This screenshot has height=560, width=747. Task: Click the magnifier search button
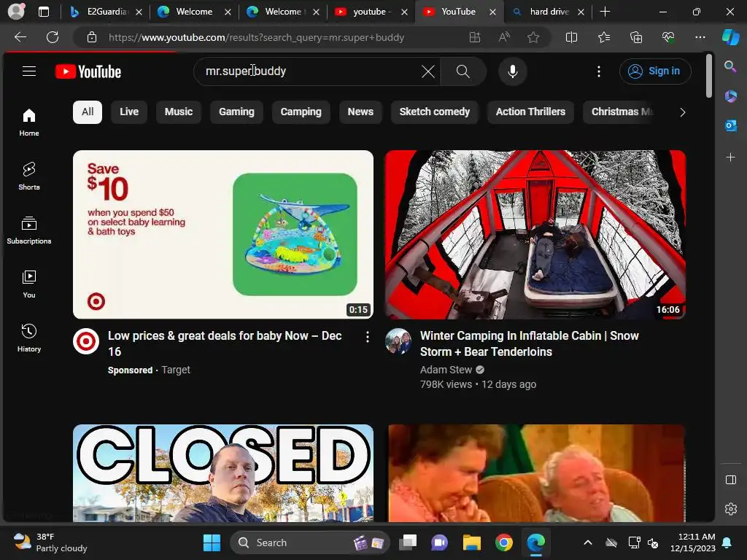pos(463,71)
